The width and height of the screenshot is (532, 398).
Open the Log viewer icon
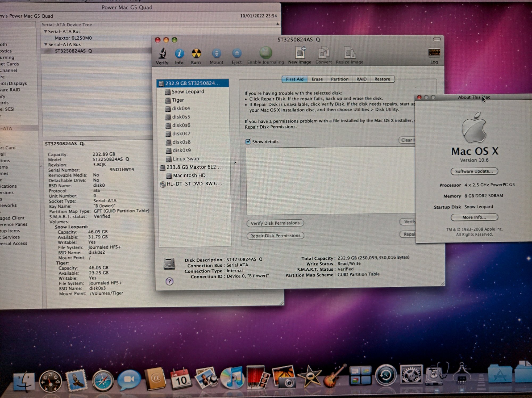coord(434,53)
